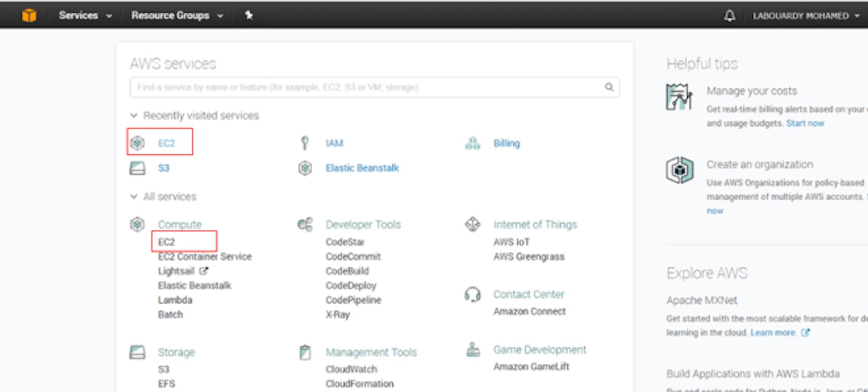This screenshot has width=868, height=392.
Task: Open Amazon Connect service
Action: point(529,311)
